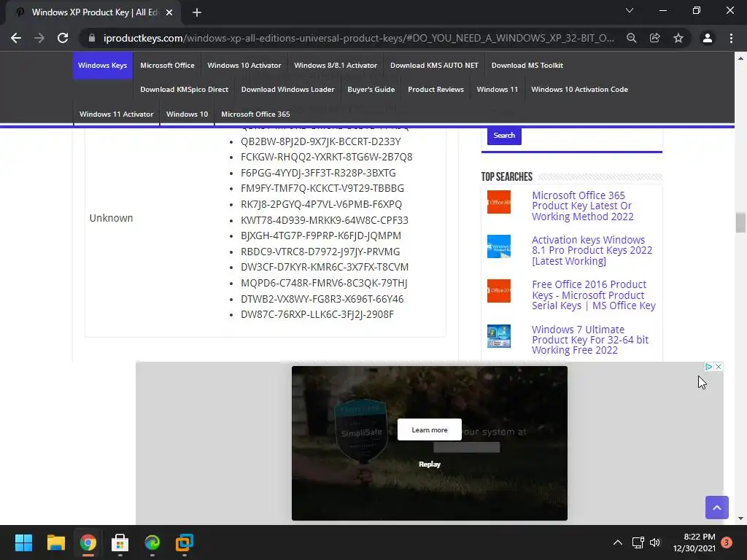The image size is (747, 560).
Task: Open Windows 10 Activation Code menu item
Action: click(x=579, y=90)
